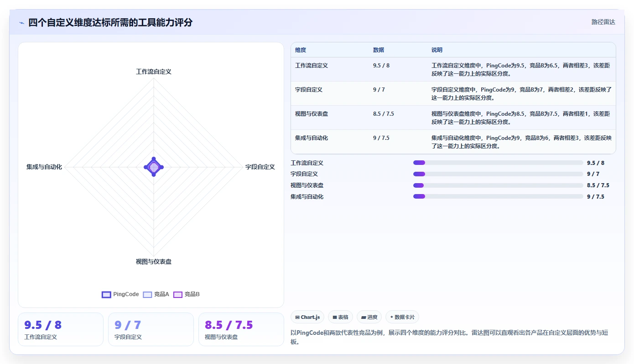Open the 8.5 / 7.5 视图与仪表盘 data card
This screenshot has height=364, width=634.
tap(241, 329)
